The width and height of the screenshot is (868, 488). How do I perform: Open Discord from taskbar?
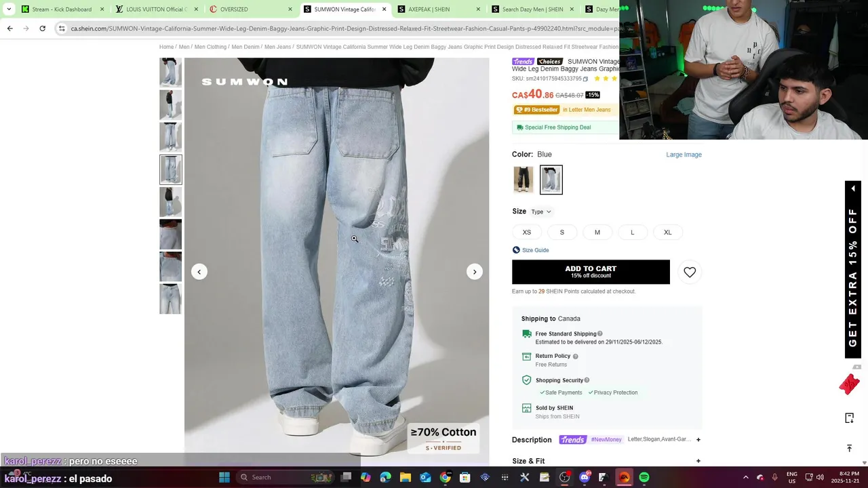[585, 477]
